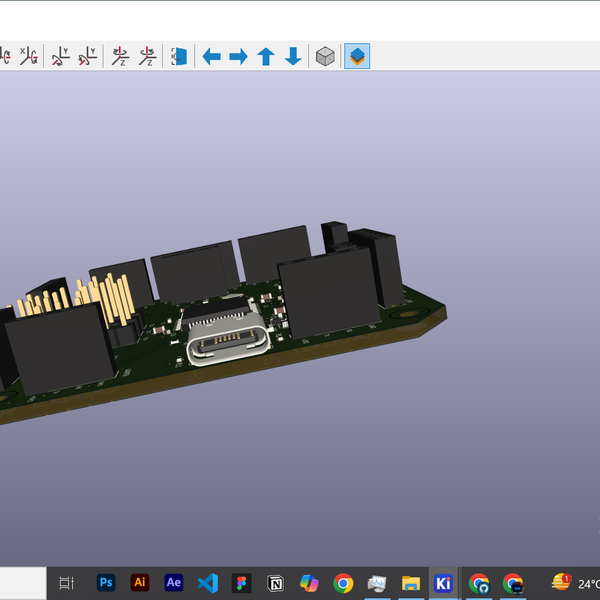Open Task View from the taskbar
Viewport: 600px width, 600px height.
coord(66,583)
